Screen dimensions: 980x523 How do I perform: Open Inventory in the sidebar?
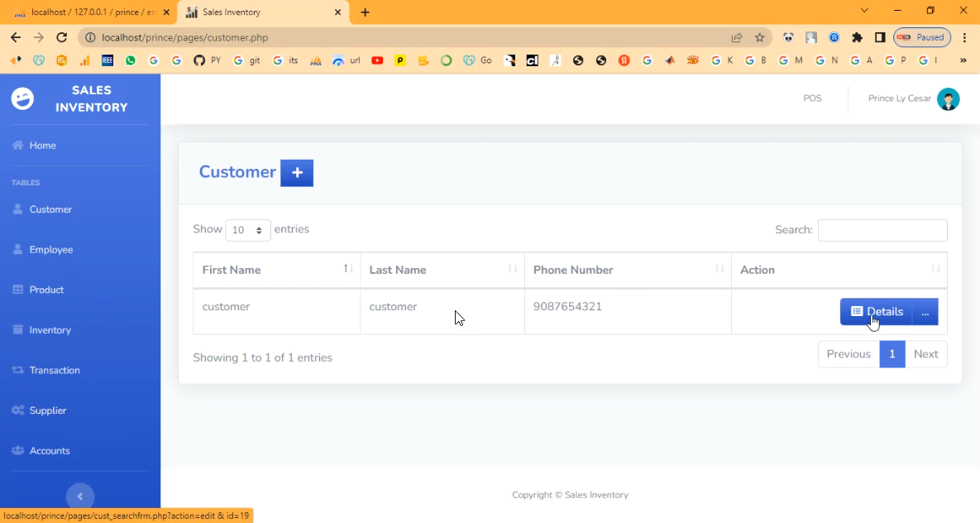[x=50, y=330]
